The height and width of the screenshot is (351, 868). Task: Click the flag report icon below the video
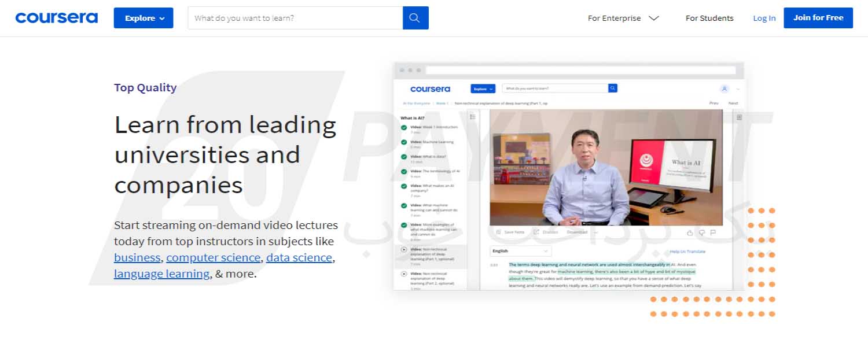click(713, 232)
